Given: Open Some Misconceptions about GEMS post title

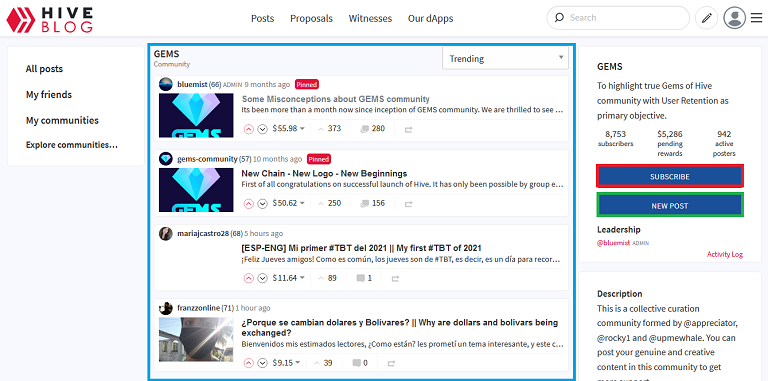Looking at the screenshot, I should pos(336,99).
